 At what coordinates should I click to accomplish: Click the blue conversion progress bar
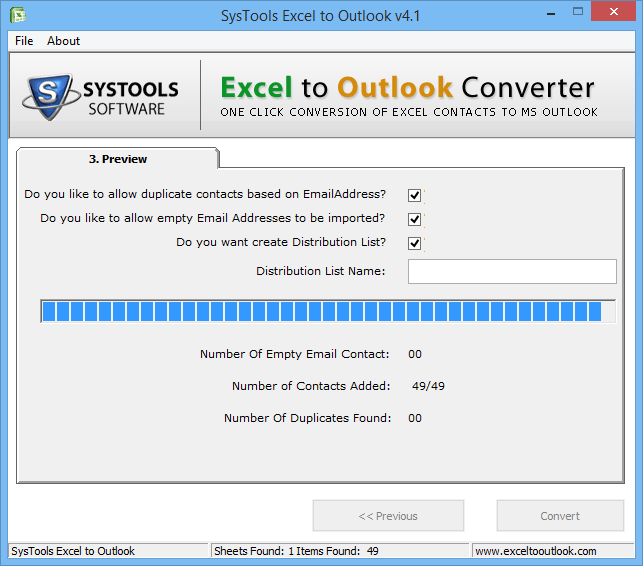[x=328, y=311]
